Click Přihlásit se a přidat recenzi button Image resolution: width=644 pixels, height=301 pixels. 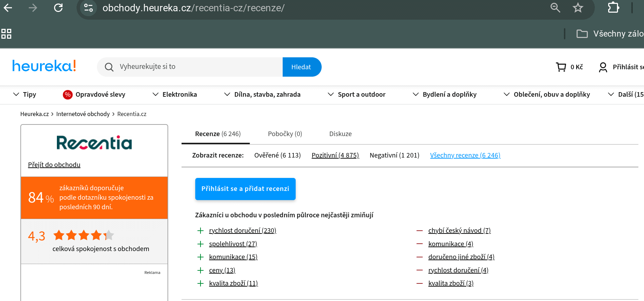coord(245,189)
